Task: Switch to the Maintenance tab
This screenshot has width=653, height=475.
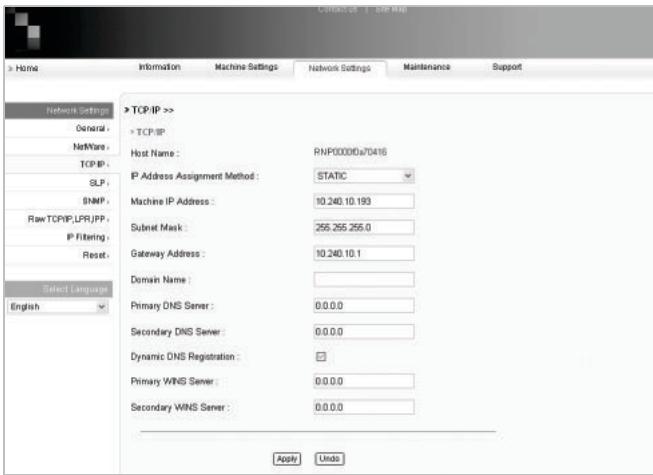Action: (426, 67)
